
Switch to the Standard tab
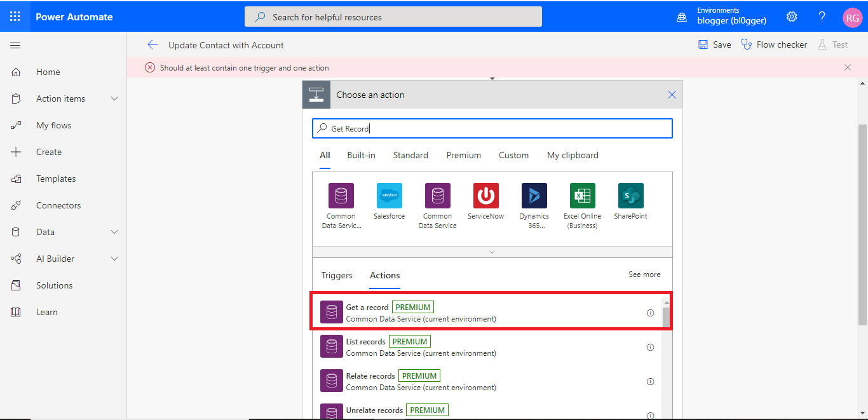(410, 155)
